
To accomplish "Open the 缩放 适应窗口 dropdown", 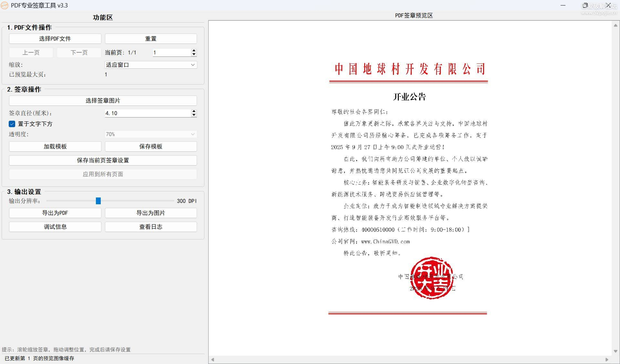I will click(x=151, y=65).
